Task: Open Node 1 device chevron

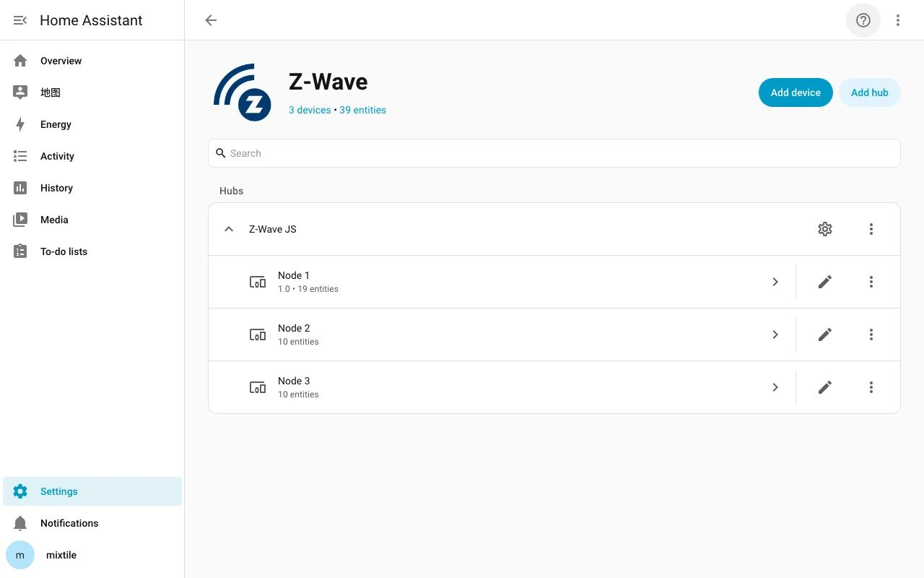Action: [775, 282]
